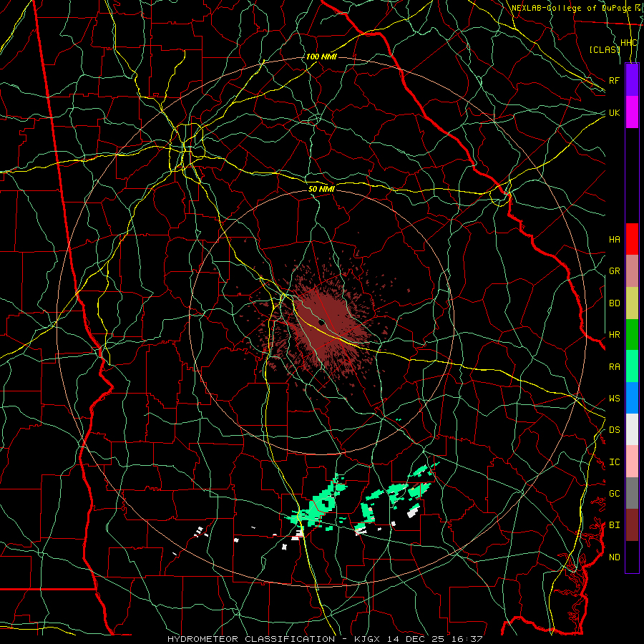Click the Hydrometeor Classification KJGX caption
The width and height of the screenshot is (644, 644).
(325, 639)
